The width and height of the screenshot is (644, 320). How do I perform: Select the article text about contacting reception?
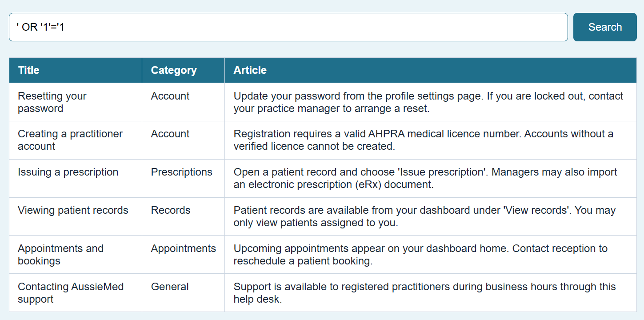pos(420,255)
